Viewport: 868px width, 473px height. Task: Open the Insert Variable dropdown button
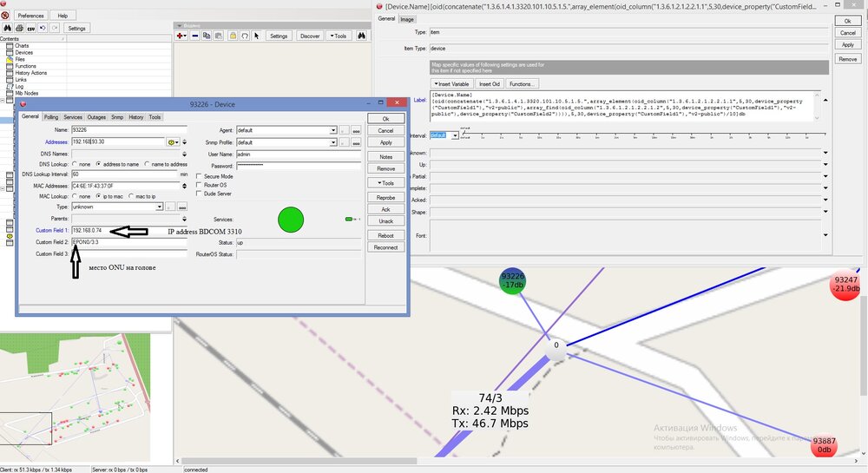tap(451, 83)
